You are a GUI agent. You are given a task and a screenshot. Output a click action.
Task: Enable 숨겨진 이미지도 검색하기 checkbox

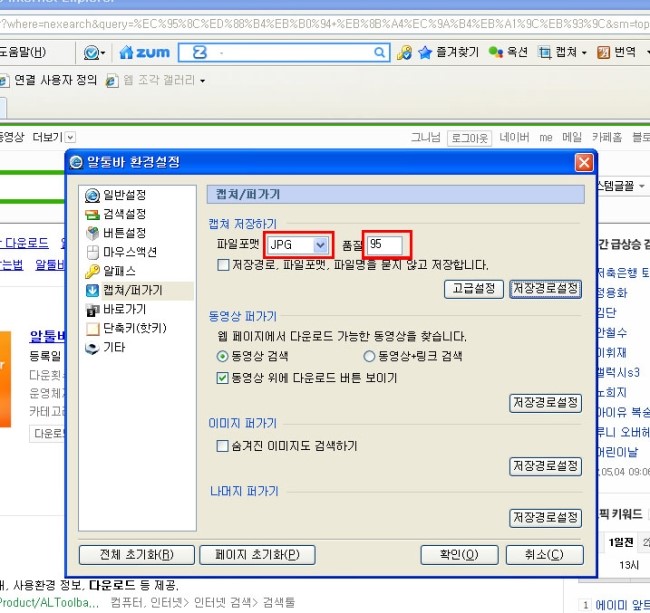[x=223, y=447]
